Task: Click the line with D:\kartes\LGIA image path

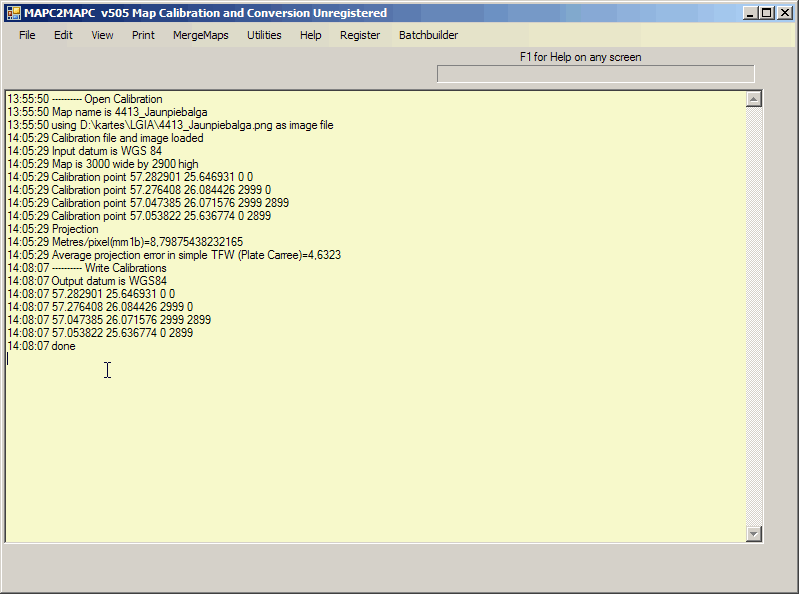Action: pos(170,125)
